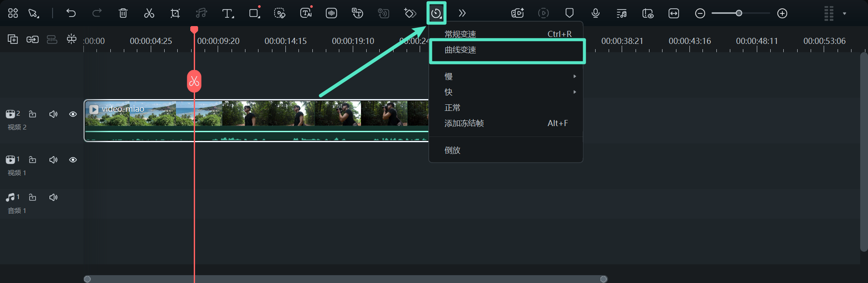Fit timeline to window width
Screen dimensions: 868x283
pos(674,13)
